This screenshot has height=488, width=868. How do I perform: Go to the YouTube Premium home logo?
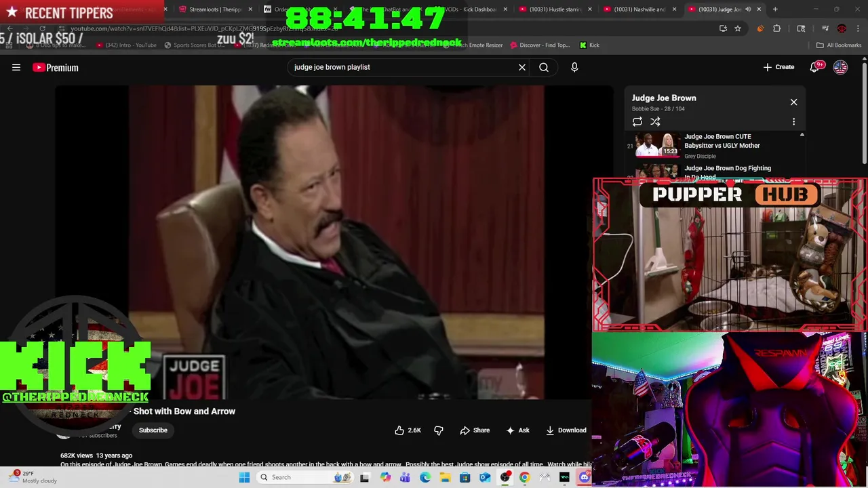[x=56, y=67]
